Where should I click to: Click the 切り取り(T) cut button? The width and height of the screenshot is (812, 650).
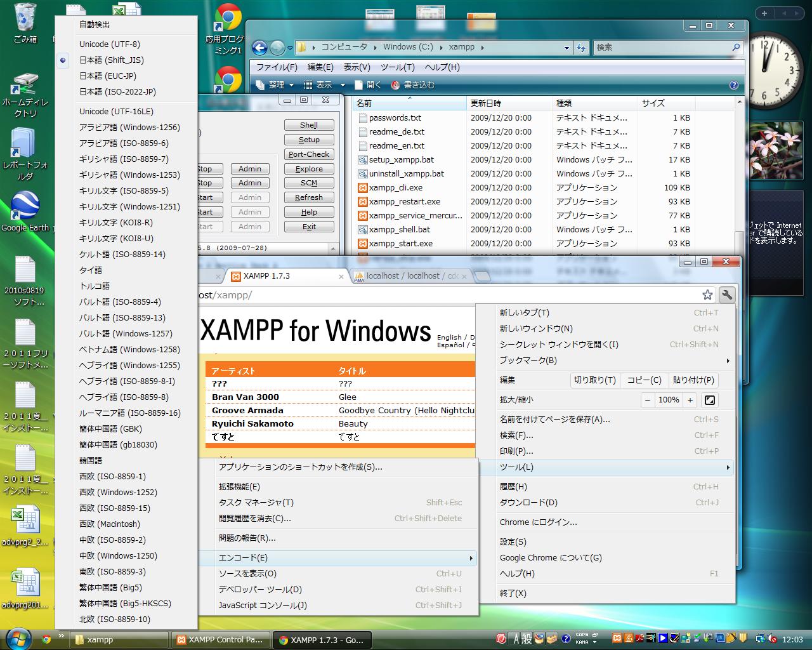(x=594, y=380)
